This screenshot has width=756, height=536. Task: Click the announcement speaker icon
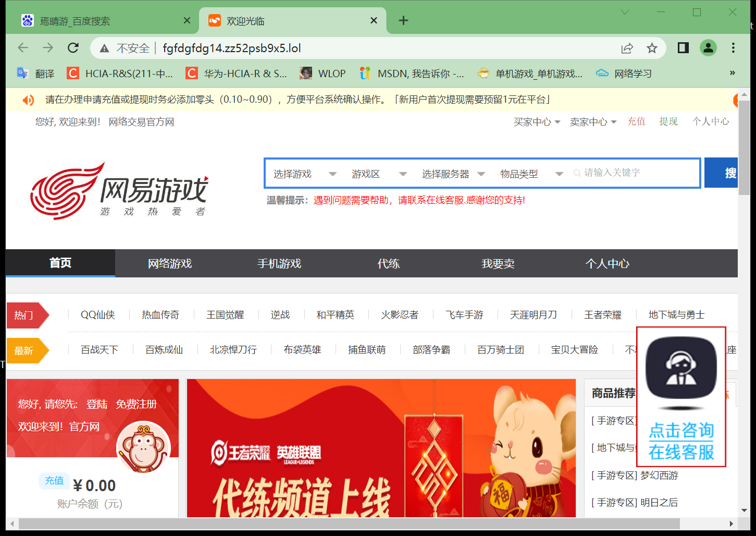(x=28, y=100)
